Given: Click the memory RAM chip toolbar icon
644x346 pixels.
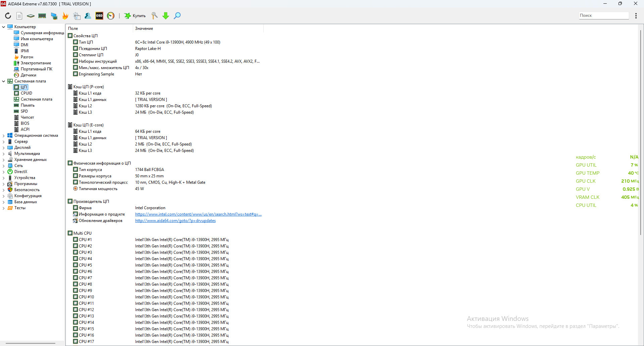Looking at the screenshot, I should point(42,16).
